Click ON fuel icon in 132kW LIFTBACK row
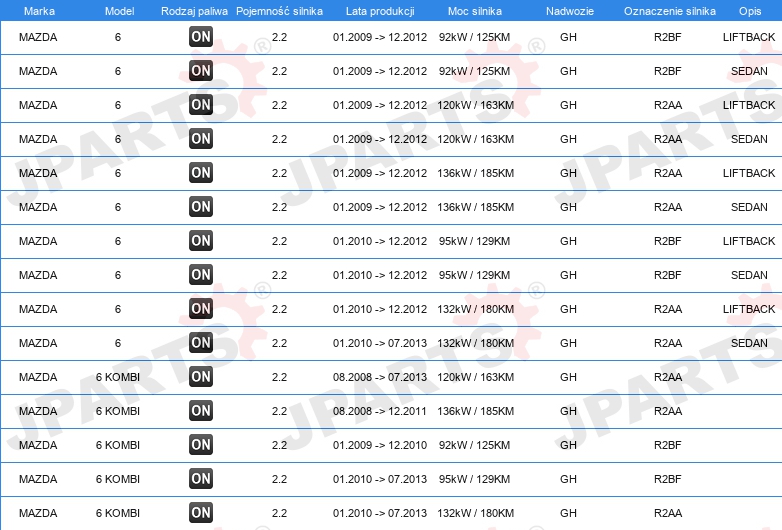Image resolution: width=782 pixels, height=530 pixels. click(201, 308)
